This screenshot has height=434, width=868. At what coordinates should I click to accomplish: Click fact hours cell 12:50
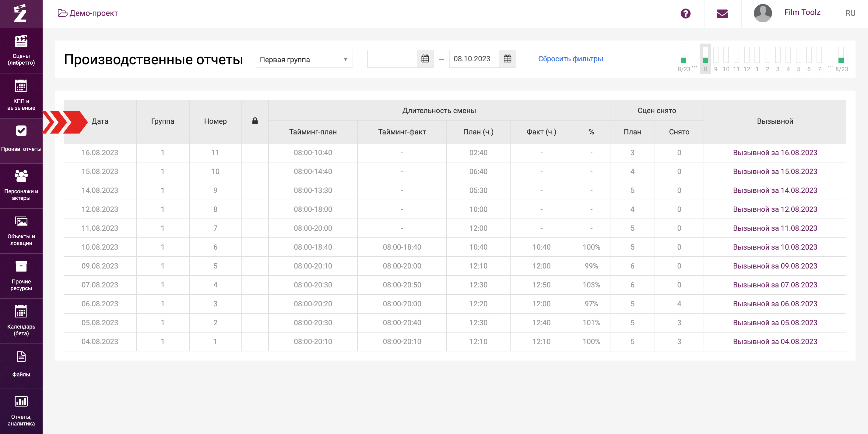click(541, 285)
